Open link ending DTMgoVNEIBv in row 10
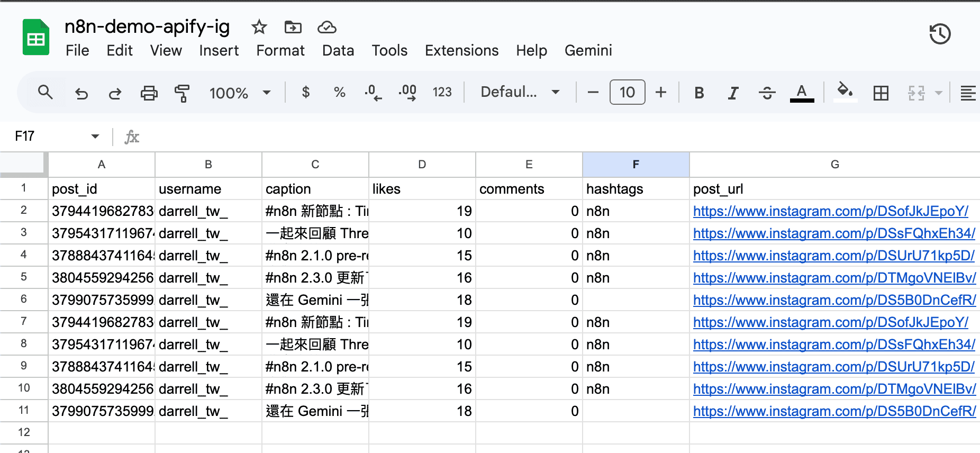This screenshot has width=980, height=453. point(835,389)
